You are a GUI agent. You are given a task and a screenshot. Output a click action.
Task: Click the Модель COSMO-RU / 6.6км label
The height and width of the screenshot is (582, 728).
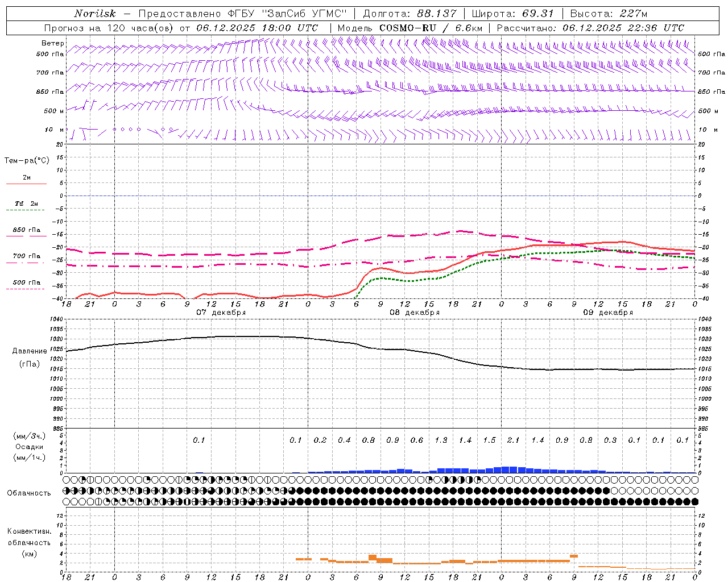[x=410, y=28]
